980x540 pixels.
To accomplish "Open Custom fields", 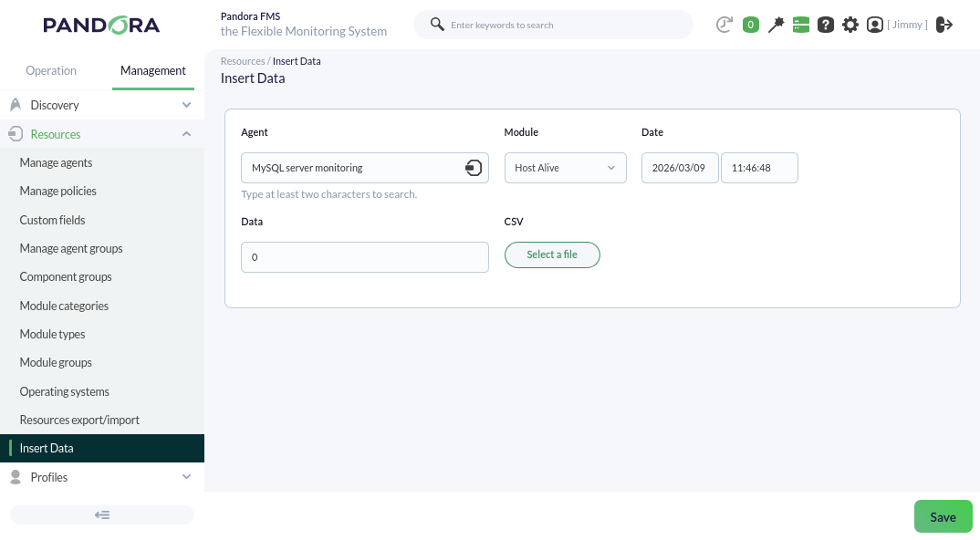I will (53, 220).
